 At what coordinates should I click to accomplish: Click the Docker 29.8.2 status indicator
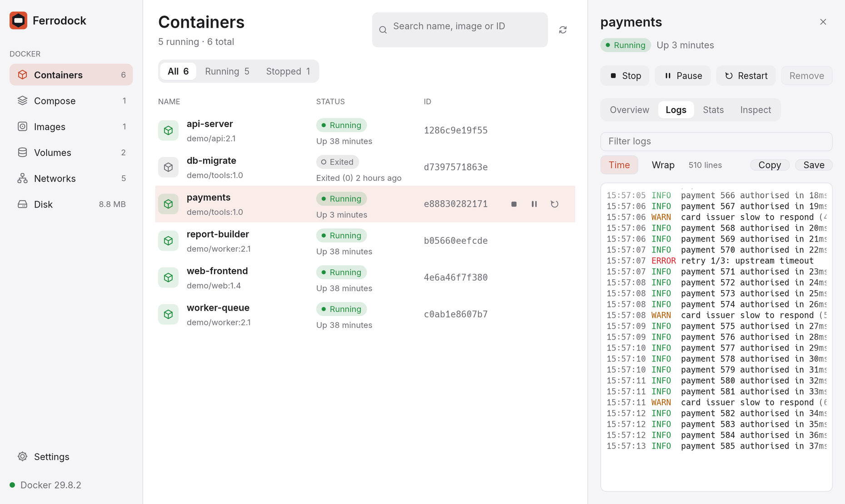[x=45, y=485]
